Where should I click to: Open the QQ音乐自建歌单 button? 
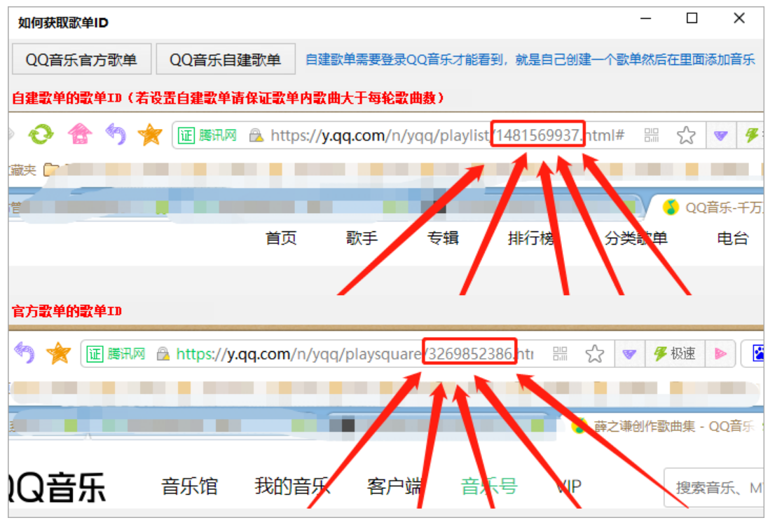coord(226,60)
